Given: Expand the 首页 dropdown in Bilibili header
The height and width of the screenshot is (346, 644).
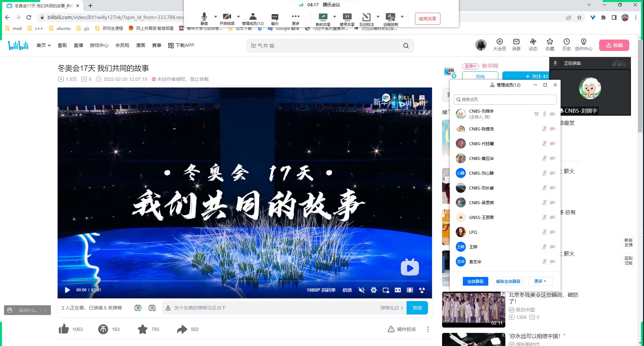Looking at the screenshot, I should [x=44, y=45].
